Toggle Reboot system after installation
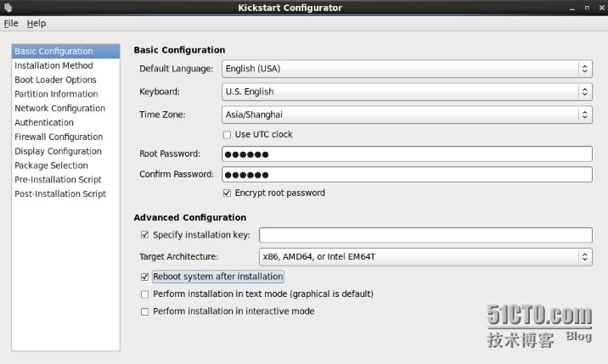Viewport: 608px width, 364px height. [144, 277]
